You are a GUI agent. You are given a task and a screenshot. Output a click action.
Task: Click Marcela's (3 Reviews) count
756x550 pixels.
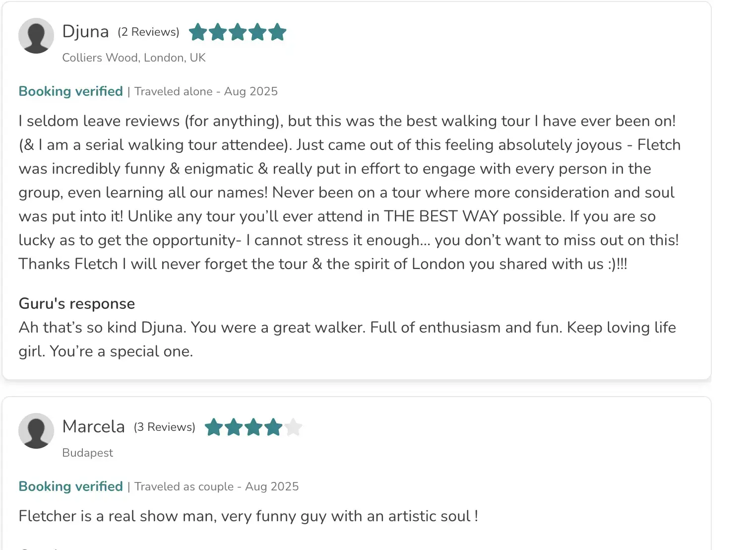coord(164,427)
